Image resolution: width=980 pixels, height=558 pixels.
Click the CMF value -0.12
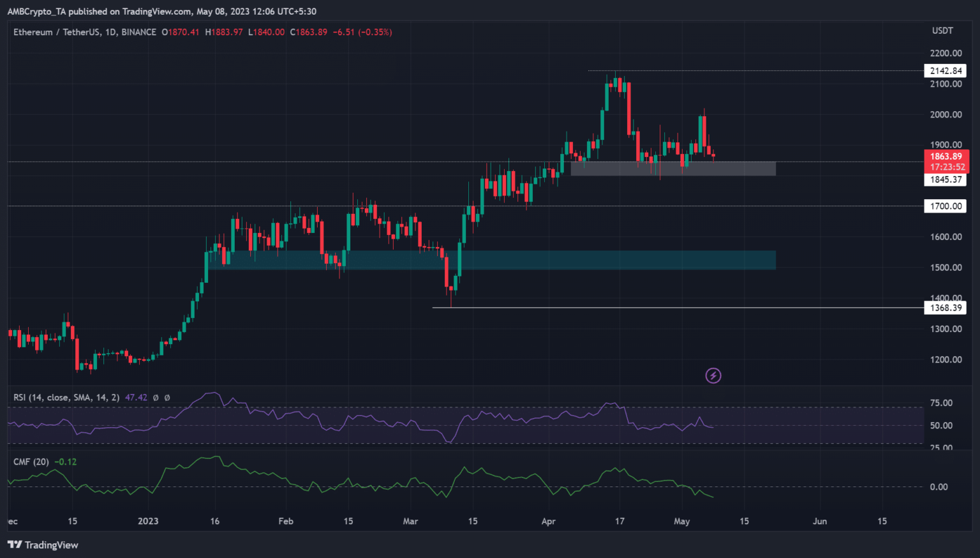pyautogui.click(x=65, y=462)
